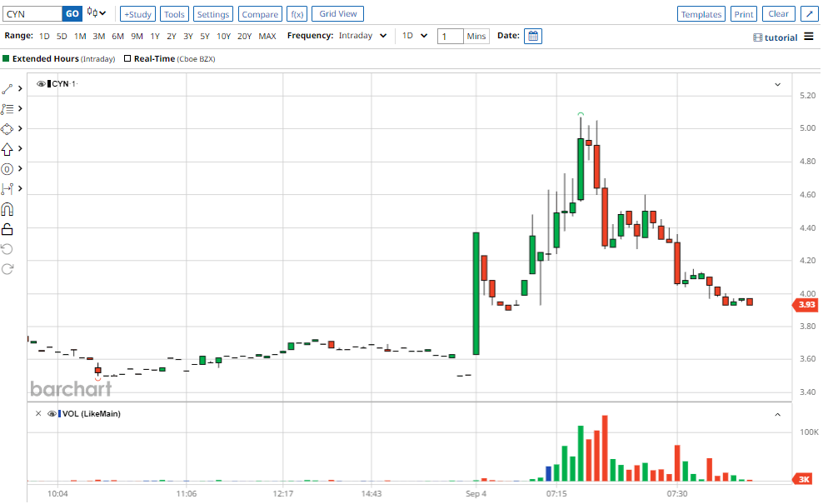
Task: Open the Templates button
Action: point(701,13)
